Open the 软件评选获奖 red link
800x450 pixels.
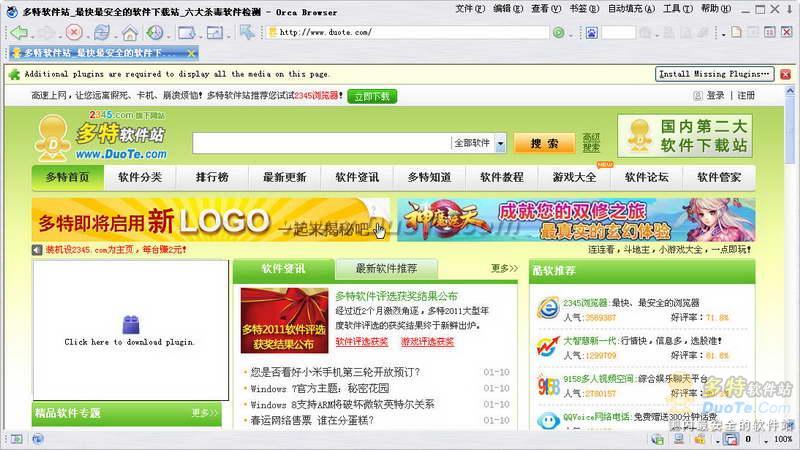point(362,342)
